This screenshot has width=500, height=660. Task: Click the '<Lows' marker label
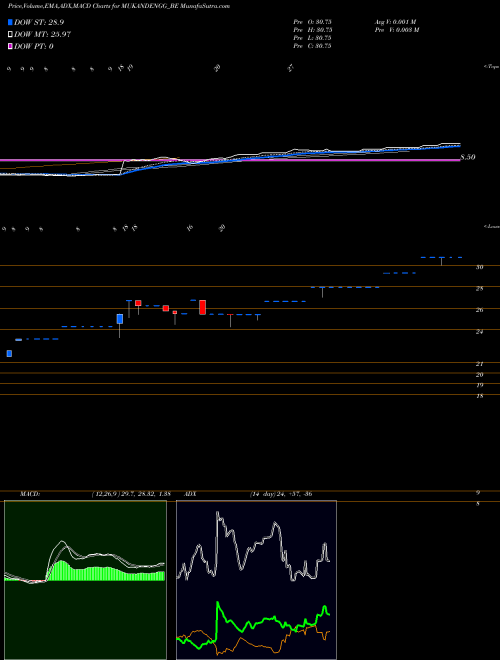491,227
